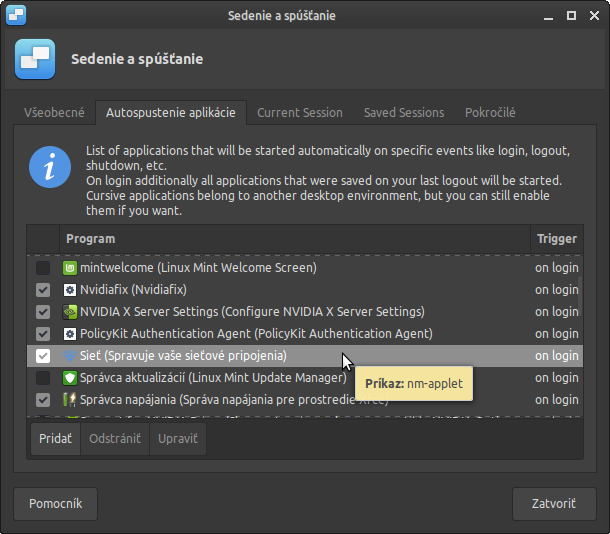The height and width of the screenshot is (534, 610).
Task: Click the Linux Mint Update Manager shield icon
Action: [70, 378]
